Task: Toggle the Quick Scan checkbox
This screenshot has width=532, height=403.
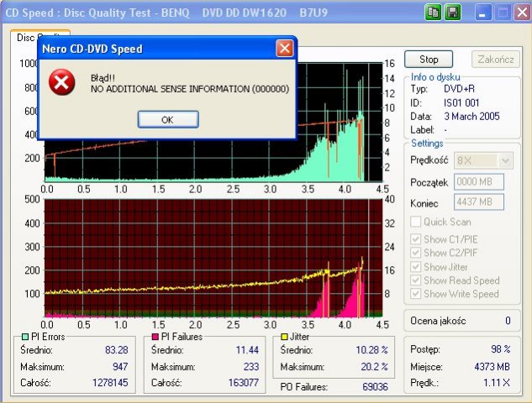Action: 416,222
